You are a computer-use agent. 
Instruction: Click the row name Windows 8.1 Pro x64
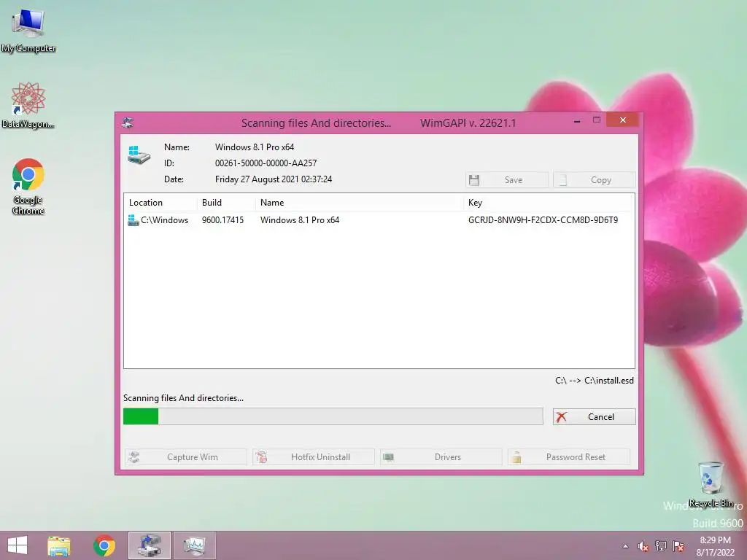(x=300, y=220)
